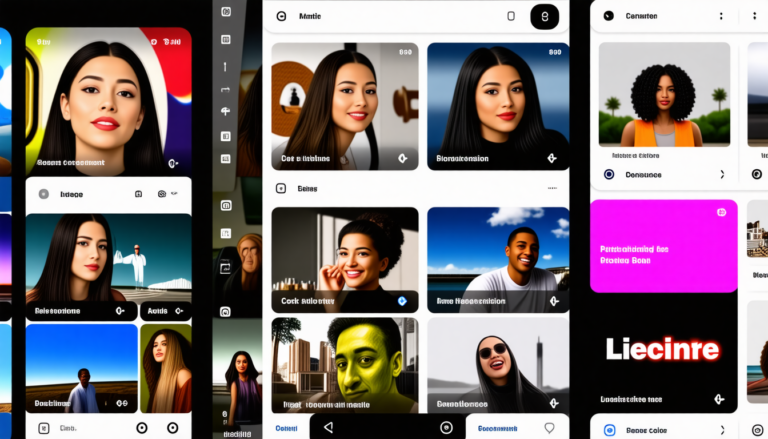Expand the Denounce row chevron
The height and width of the screenshot is (439, 768).
(x=722, y=174)
